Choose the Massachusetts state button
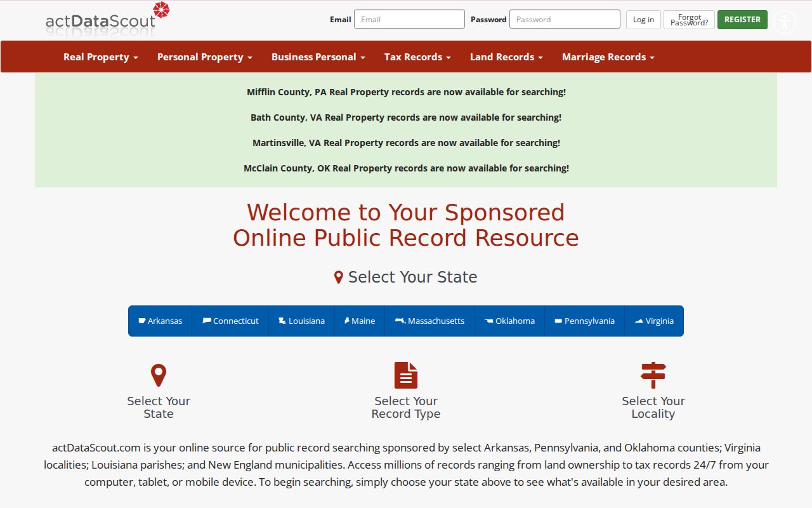Screen dimensions: 812x508 pyautogui.click(x=429, y=321)
